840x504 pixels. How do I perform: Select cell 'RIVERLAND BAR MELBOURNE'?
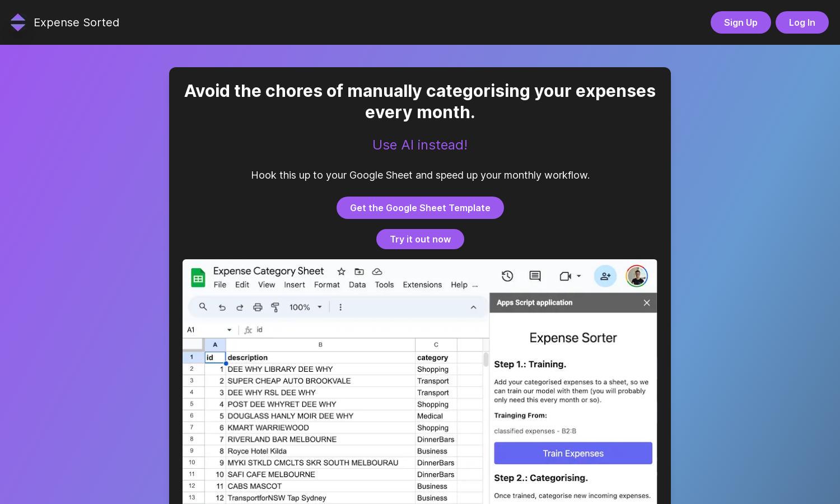(320, 440)
